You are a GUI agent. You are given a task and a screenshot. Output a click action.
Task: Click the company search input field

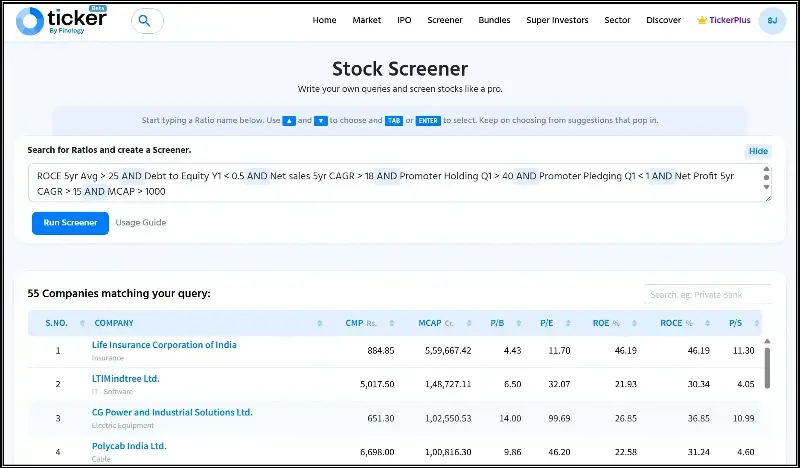(x=708, y=294)
